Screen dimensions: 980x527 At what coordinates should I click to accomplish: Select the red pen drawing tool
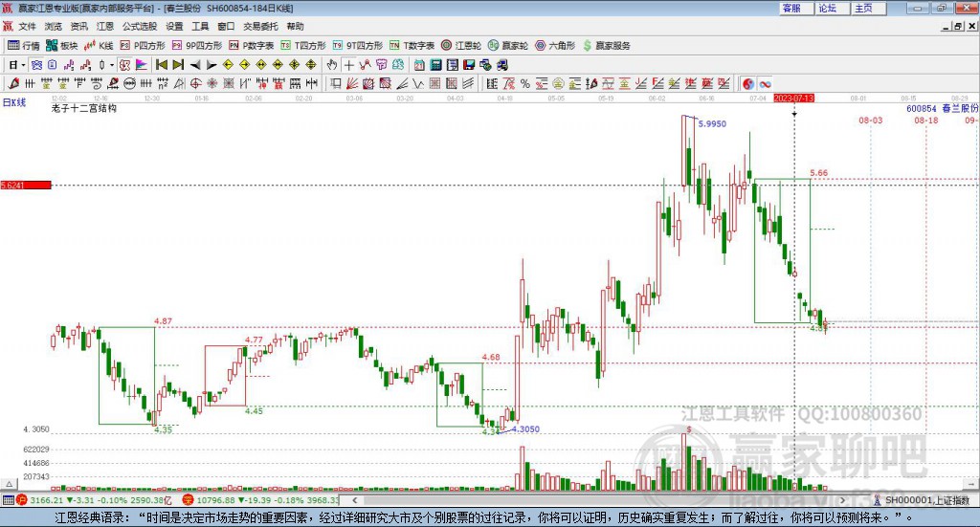click(13, 83)
